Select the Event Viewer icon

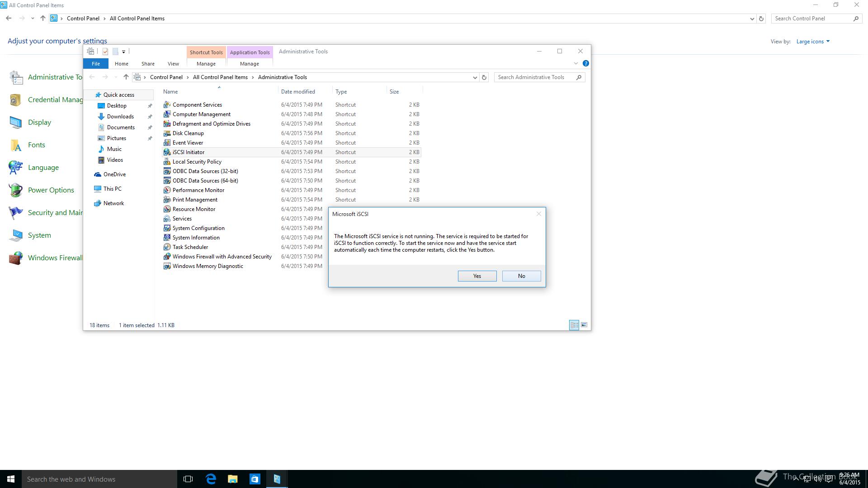(167, 143)
